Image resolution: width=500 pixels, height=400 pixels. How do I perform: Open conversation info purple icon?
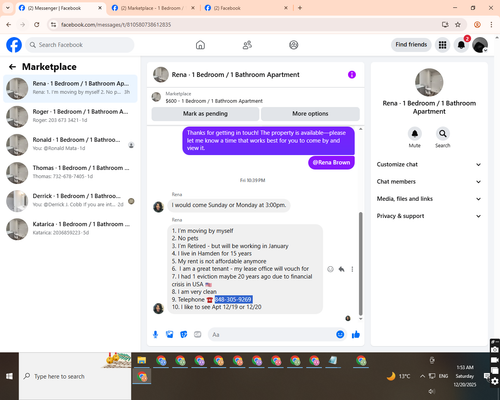point(352,75)
